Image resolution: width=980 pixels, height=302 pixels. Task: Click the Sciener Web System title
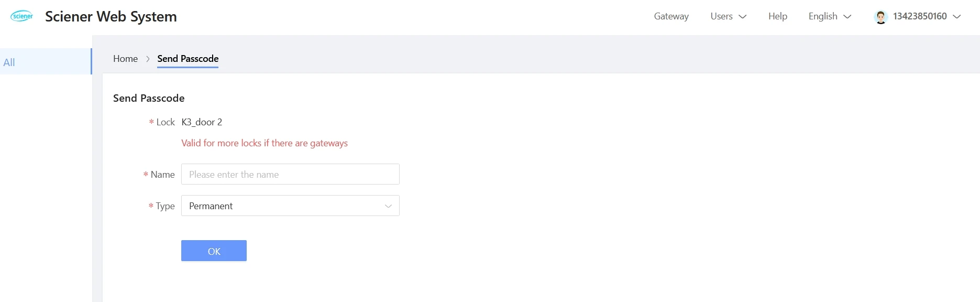(111, 17)
